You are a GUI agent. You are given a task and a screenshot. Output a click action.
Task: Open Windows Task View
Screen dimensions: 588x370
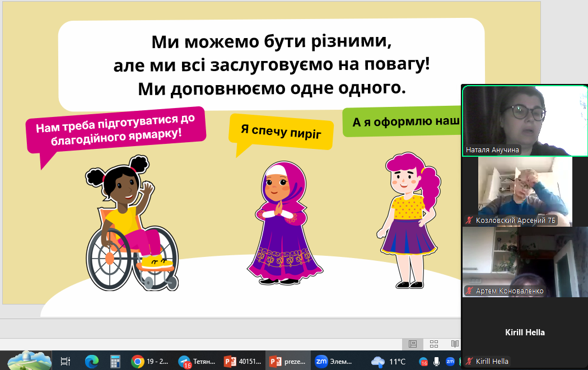click(x=66, y=362)
